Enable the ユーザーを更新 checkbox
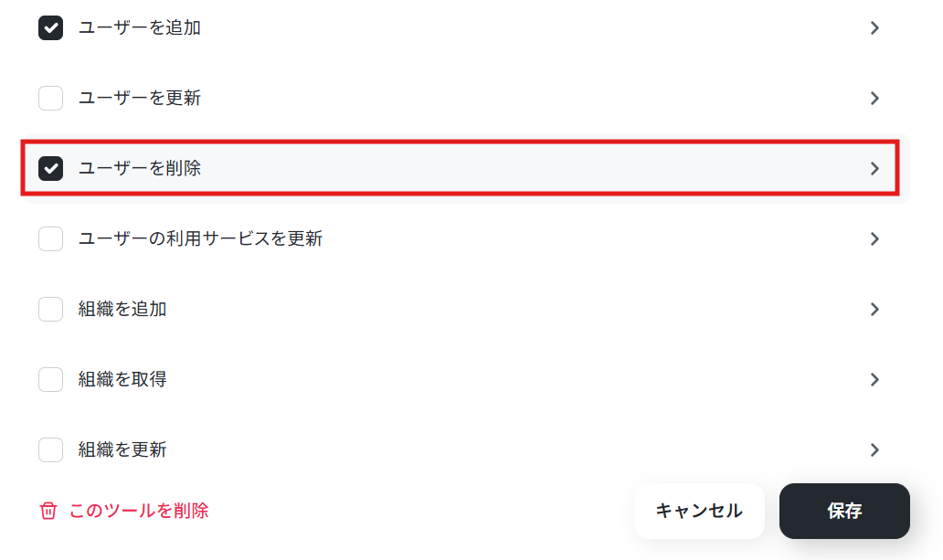 pyautogui.click(x=50, y=98)
